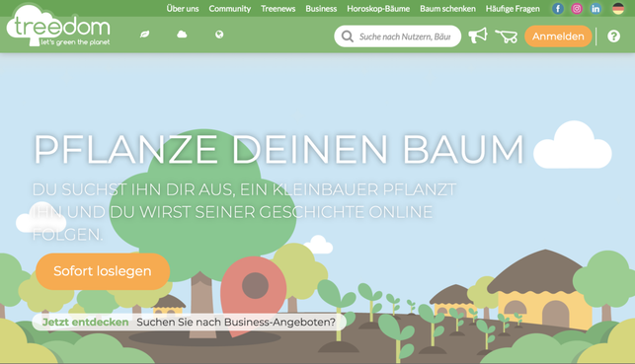Focus the Suche nach Nutzern search field
Screen dimensions: 635x364
398,36
